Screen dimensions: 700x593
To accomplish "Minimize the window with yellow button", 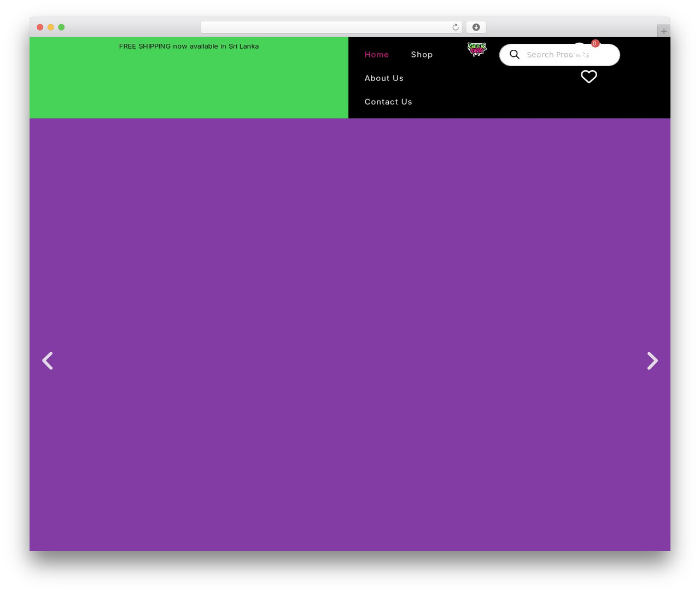I will 51,27.
